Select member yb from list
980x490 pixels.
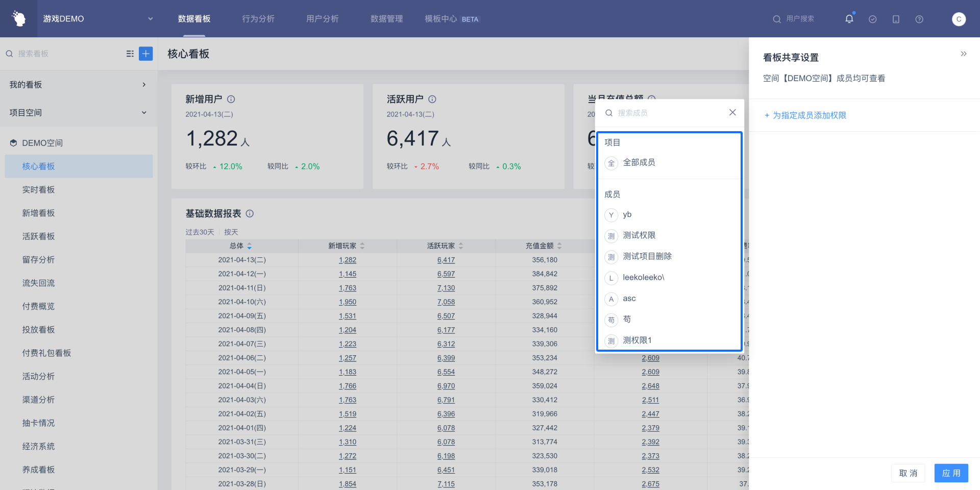(627, 214)
